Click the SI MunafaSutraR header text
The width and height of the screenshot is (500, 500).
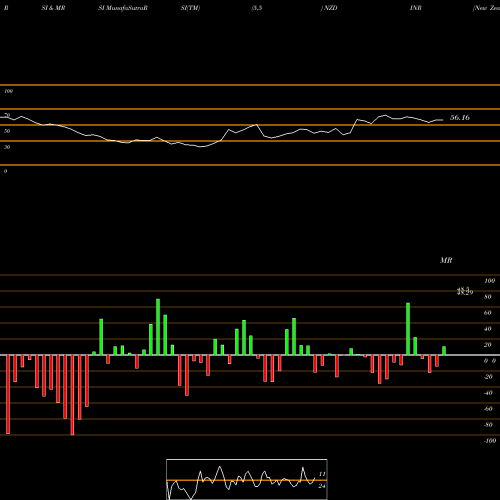point(123,8)
